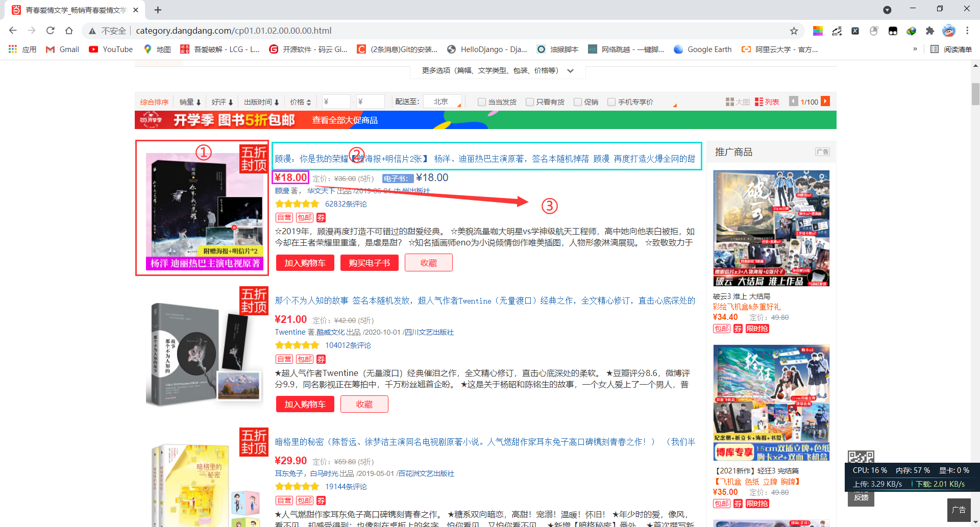
Task: Focus the address bar URL
Action: point(234,31)
